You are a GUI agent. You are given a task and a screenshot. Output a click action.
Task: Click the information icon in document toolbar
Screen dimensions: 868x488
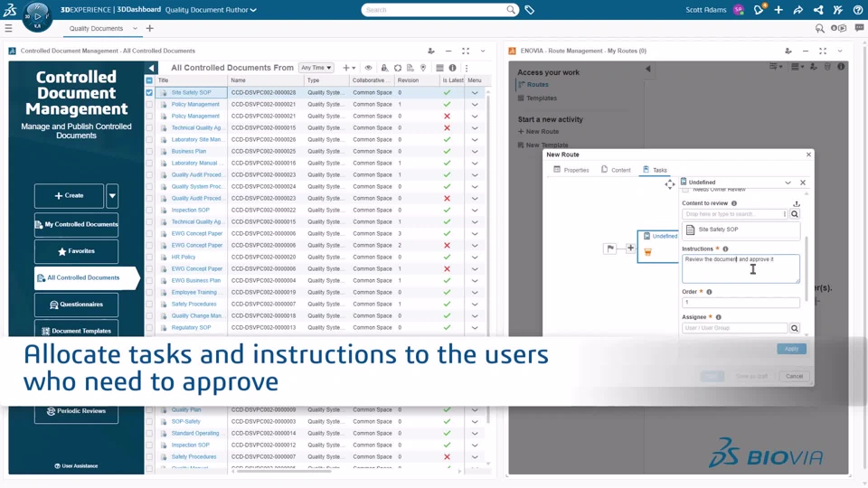point(452,68)
